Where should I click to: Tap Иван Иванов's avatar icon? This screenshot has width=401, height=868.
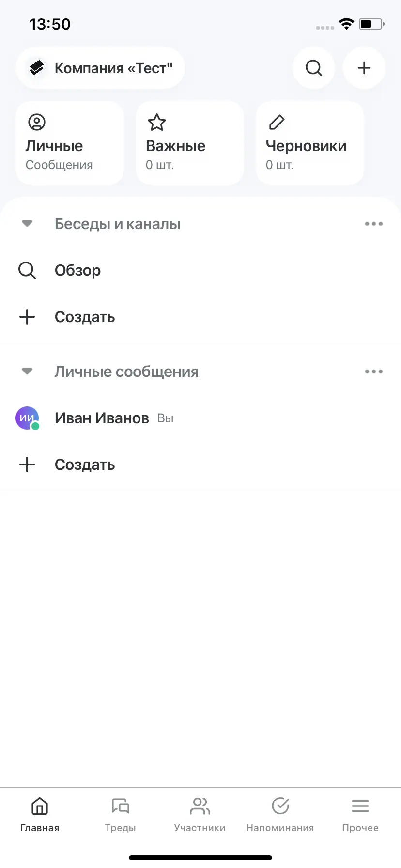tap(28, 418)
